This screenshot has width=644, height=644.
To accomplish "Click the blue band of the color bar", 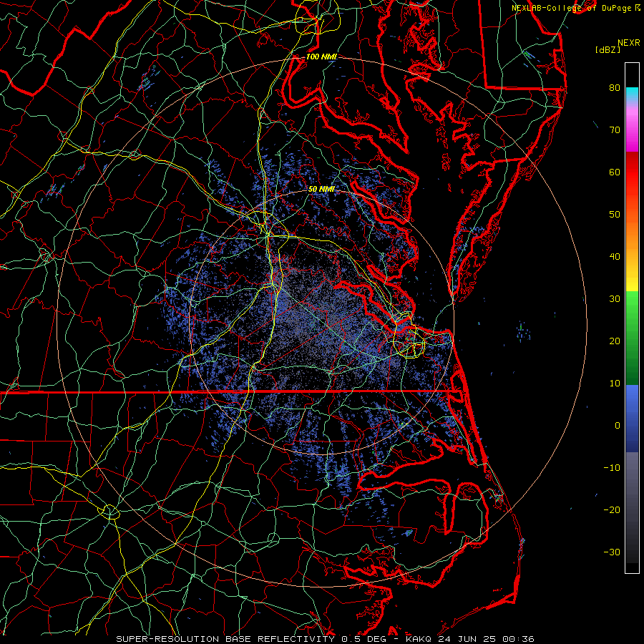I will pyautogui.click(x=632, y=418).
